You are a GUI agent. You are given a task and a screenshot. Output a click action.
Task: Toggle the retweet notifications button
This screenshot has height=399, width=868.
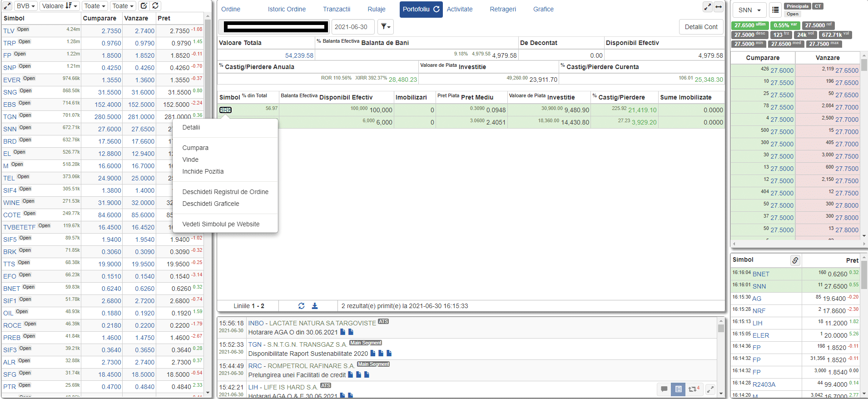pyautogui.click(x=694, y=389)
